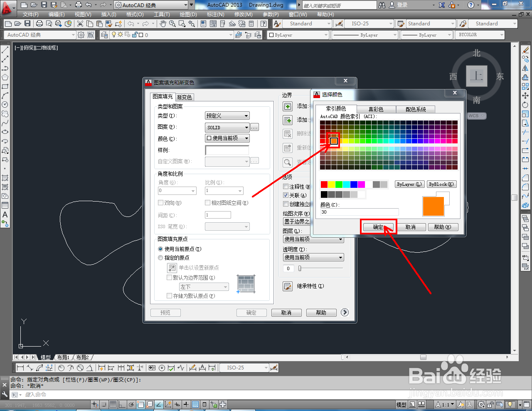Viewport: 532px width, 411px height.
Task: Pick the red standard color swatch
Action: pyautogui.click(x=324, y=185)
